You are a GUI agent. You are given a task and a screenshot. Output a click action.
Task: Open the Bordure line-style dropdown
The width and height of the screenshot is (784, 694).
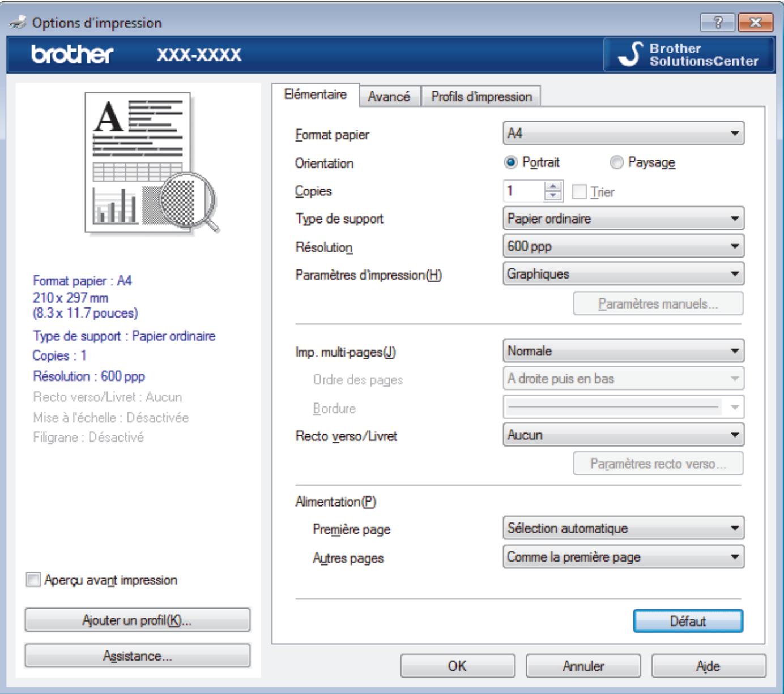(623, 407)
